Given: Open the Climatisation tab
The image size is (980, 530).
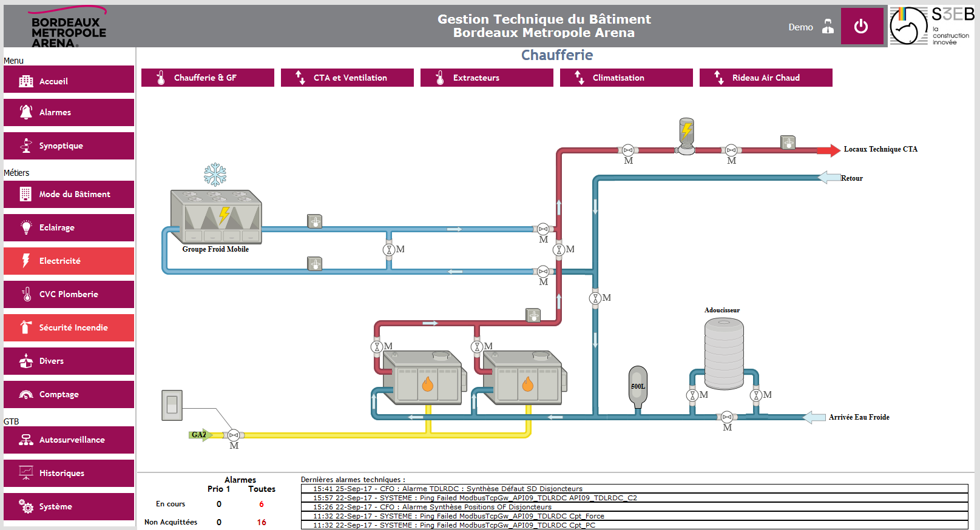Looking at the screenshot, I should (x=626, y=78).
